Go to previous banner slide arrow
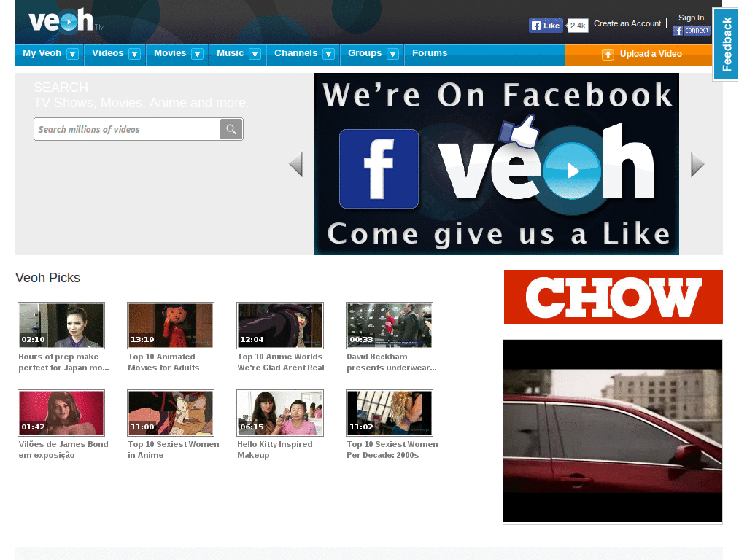The width and height of the screenshot is (747, 560). click(296, 164)
